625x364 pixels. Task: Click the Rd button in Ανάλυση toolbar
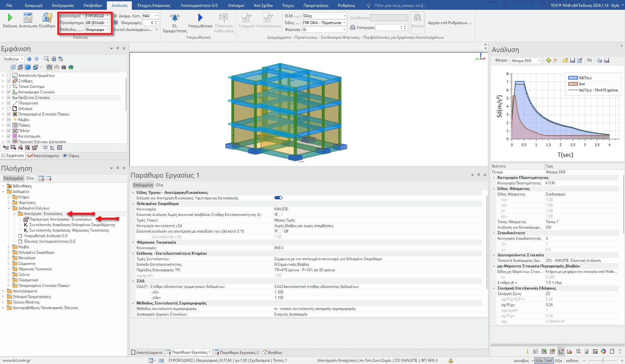tap(589, 61)
